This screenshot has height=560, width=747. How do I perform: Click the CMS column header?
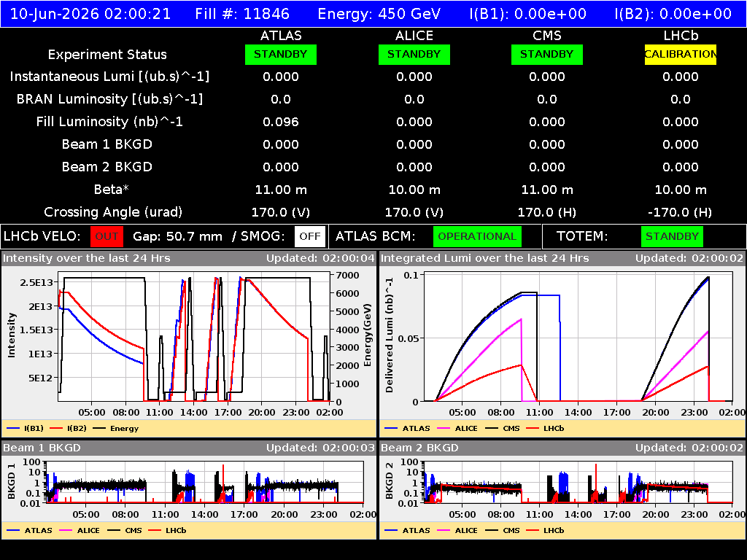tap(547, 36)
